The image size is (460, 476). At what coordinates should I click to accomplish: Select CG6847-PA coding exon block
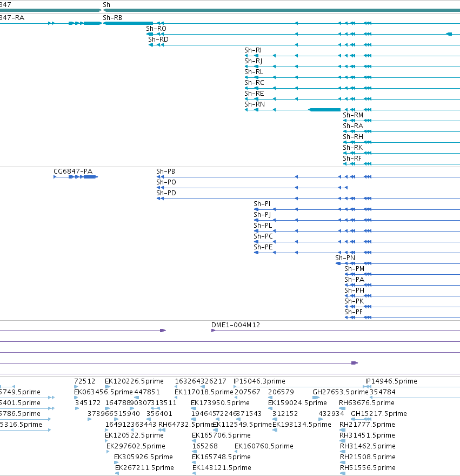coord(90,177)
